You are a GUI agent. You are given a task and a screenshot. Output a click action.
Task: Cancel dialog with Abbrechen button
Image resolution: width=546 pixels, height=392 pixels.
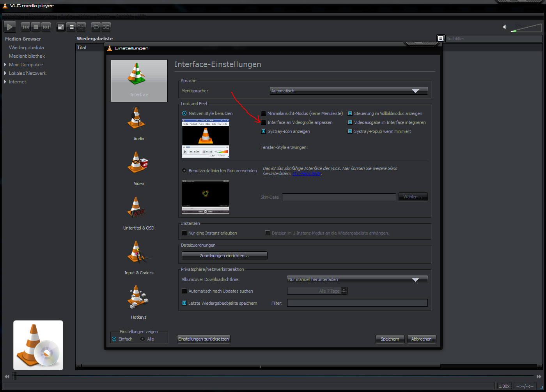pyautogui.click(x=422, y=339)
